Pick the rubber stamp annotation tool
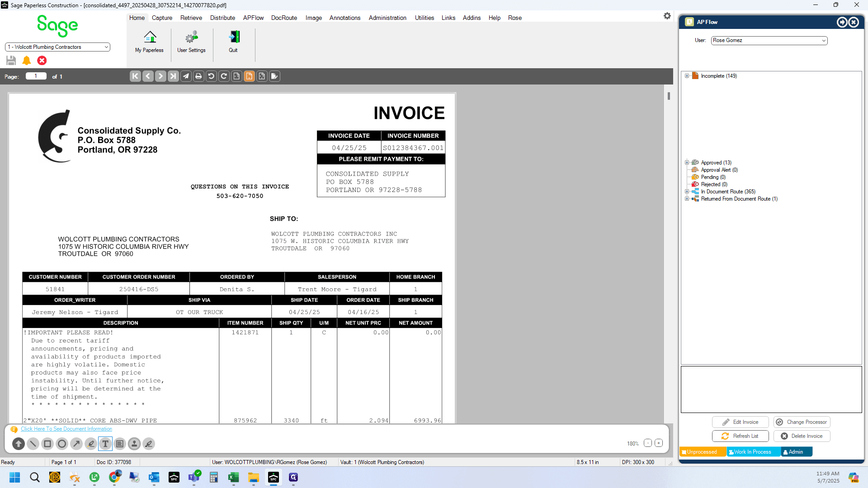Image resolution: width=868 pixels, height=488 pixels. (x=134, y=444)
